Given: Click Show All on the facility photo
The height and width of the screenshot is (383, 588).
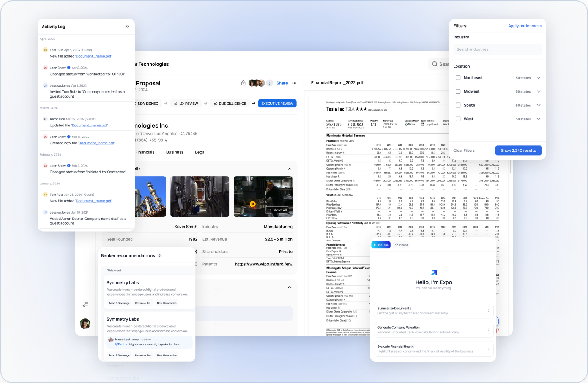Looking at the screenshot, I should coord(277,210).
